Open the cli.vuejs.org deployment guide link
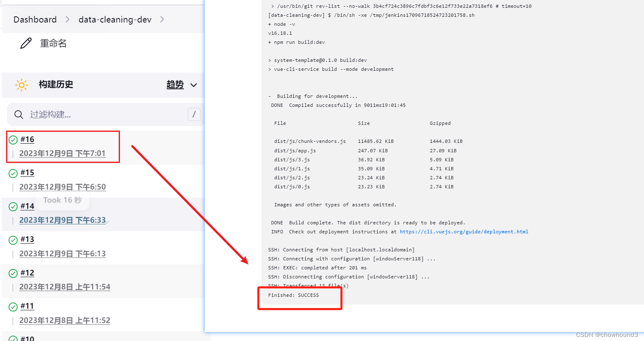This screenshot has height=341, width=644. [464, 232]
